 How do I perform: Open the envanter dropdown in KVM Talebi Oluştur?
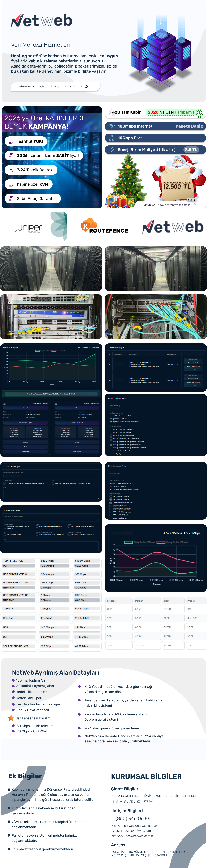point(51,476)
